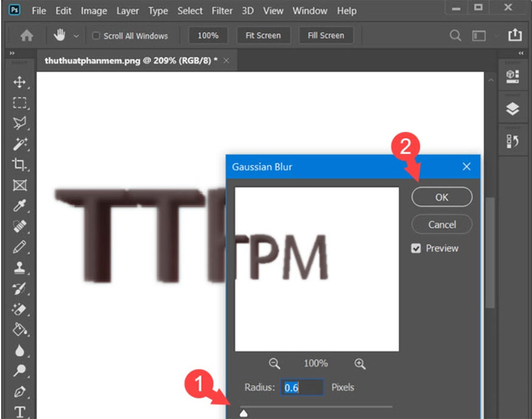This screenshot has height=419, width=532.
Task: Open the Filter menu
Action: pyautogui.click(x=222, y=10)
